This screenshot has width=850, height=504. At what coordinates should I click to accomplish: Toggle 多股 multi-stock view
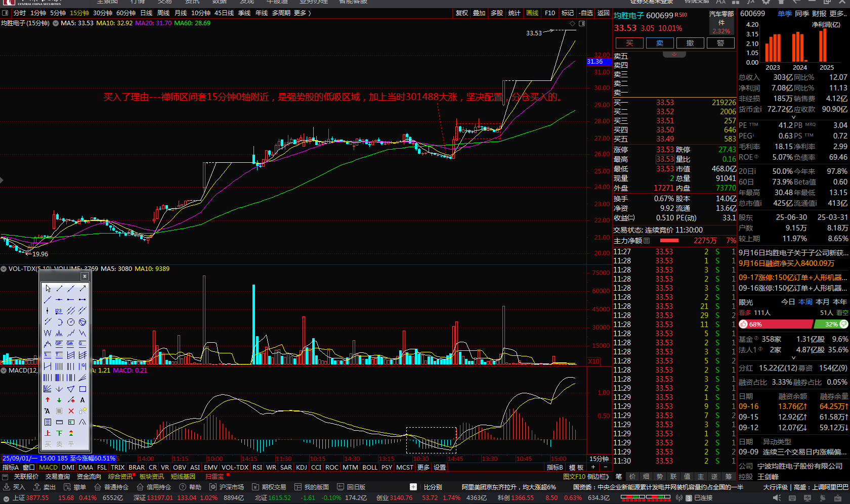497,13
